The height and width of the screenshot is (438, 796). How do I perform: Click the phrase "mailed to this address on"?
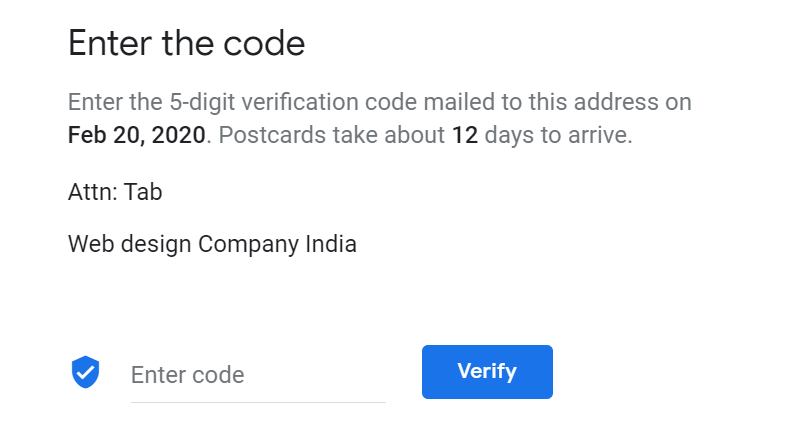pyautogui.click(x=557, y=102)
